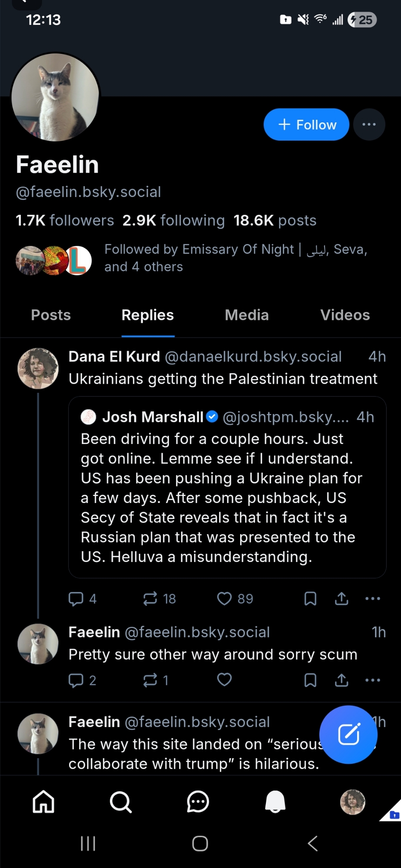Bookmark Dana El Kurd's post
This screenshot has width=401, height=868.
click(x=310, y=598)
